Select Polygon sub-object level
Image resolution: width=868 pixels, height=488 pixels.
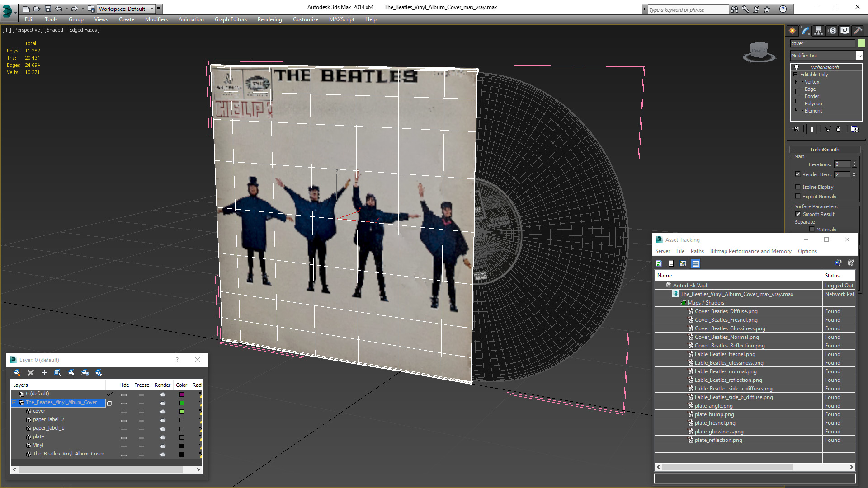pos(813,103)
